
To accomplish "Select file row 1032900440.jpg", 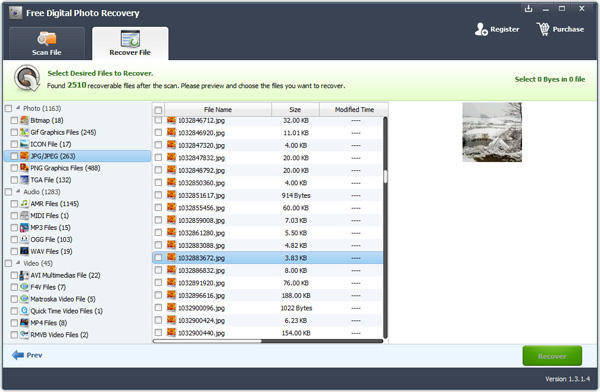I will point(267,333).
